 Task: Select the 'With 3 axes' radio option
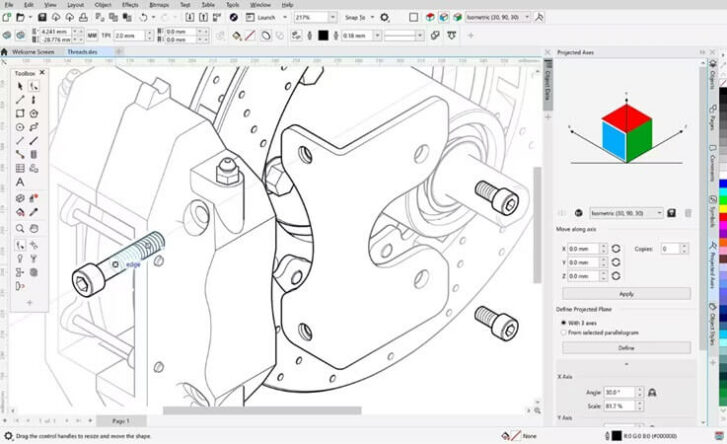pos(564,323)
